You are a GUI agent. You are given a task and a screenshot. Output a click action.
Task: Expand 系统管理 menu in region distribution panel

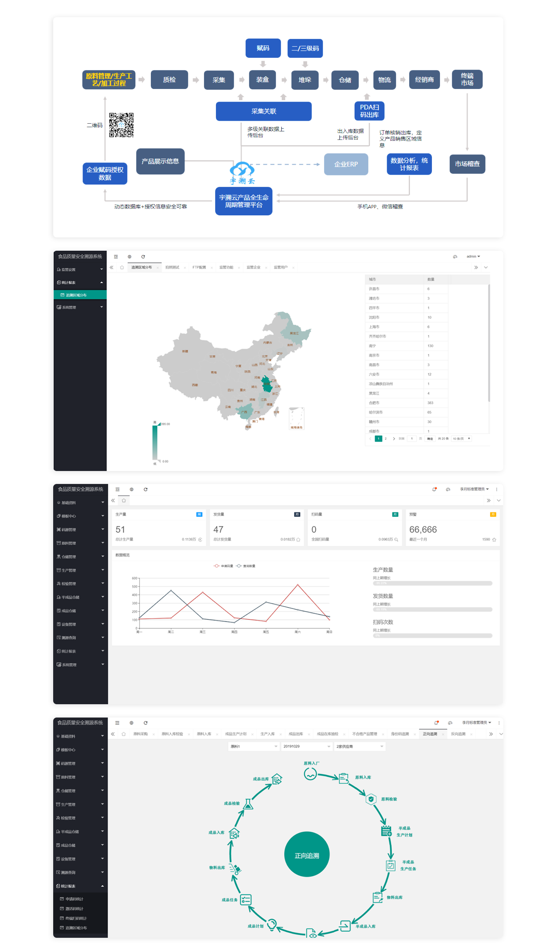[80, 307]
